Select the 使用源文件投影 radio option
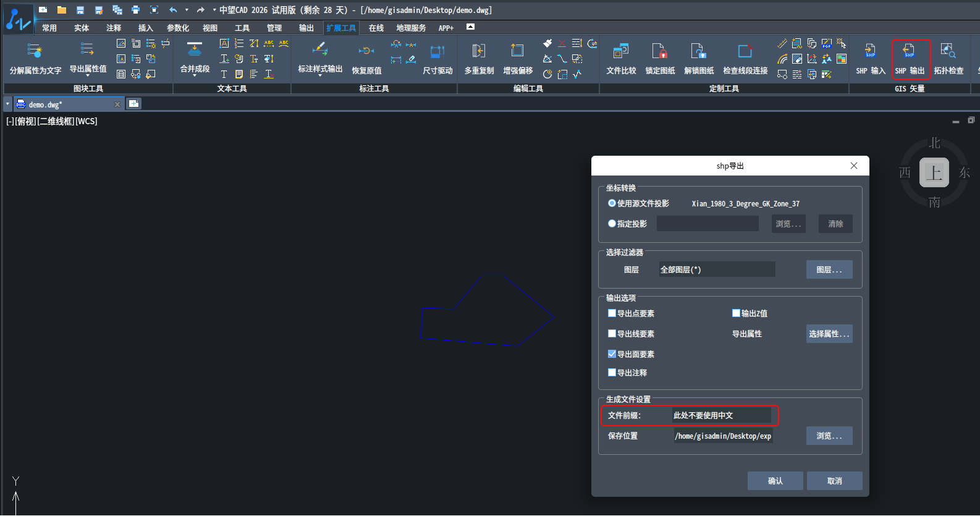The width and height of the screenshot is (980, 516). pyautogui.click(x=612, y=203)
